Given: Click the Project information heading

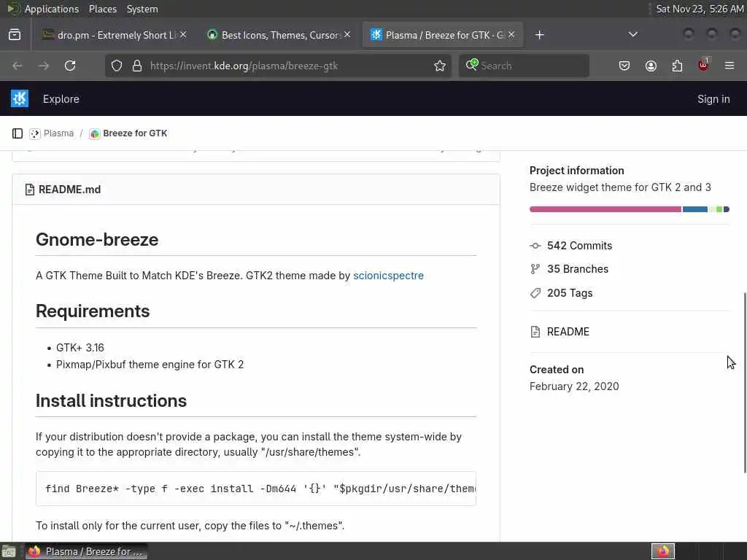Looking at the screenshot, I should click(x=576, y=171).
